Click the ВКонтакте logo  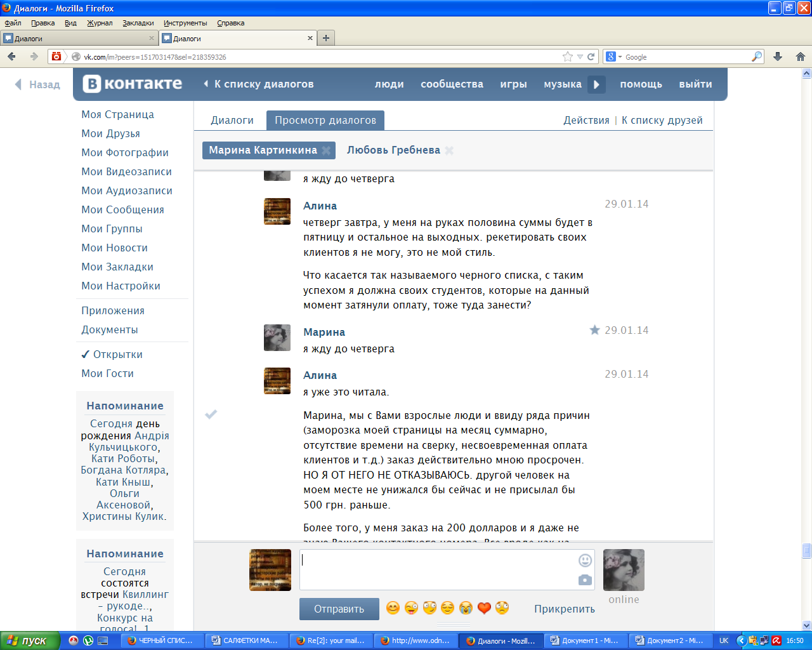pos(133,84)
